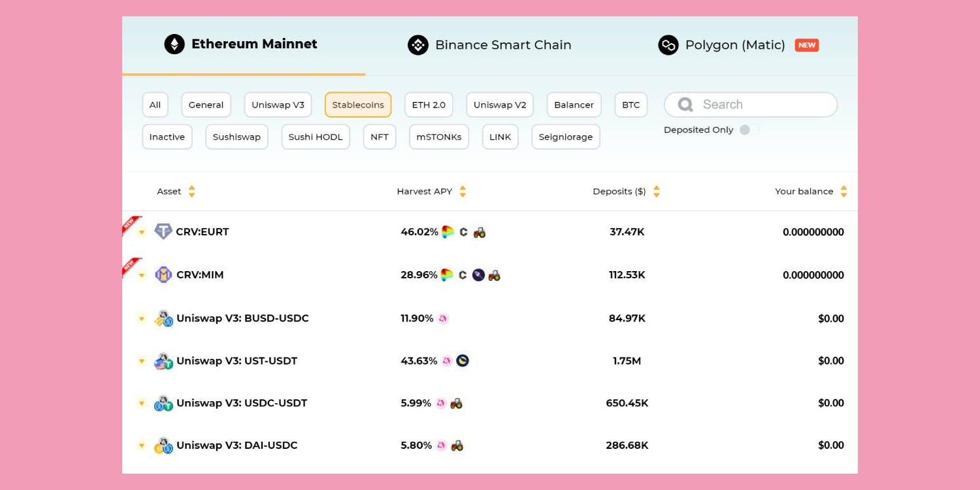Image resolution: width=980 pixels, height=490 pixels.
Task: Filter by Seigniorage
Action: coord(566,137)
